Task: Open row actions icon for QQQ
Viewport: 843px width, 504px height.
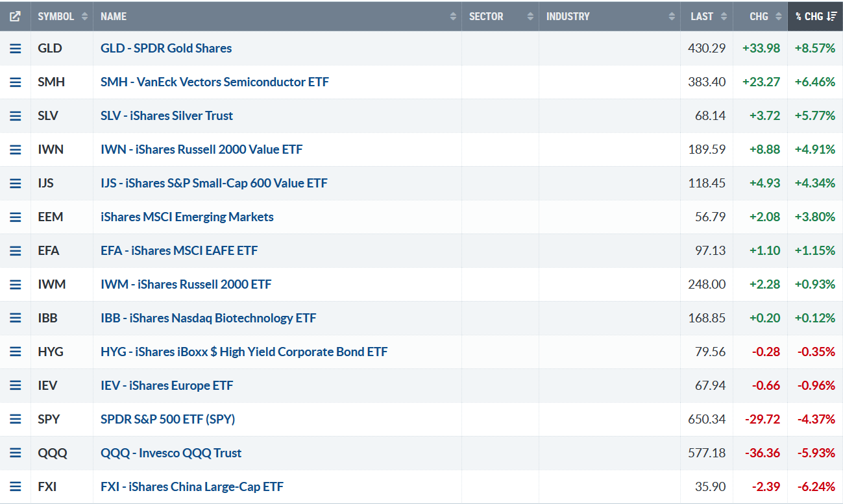Action: [16, 453]
